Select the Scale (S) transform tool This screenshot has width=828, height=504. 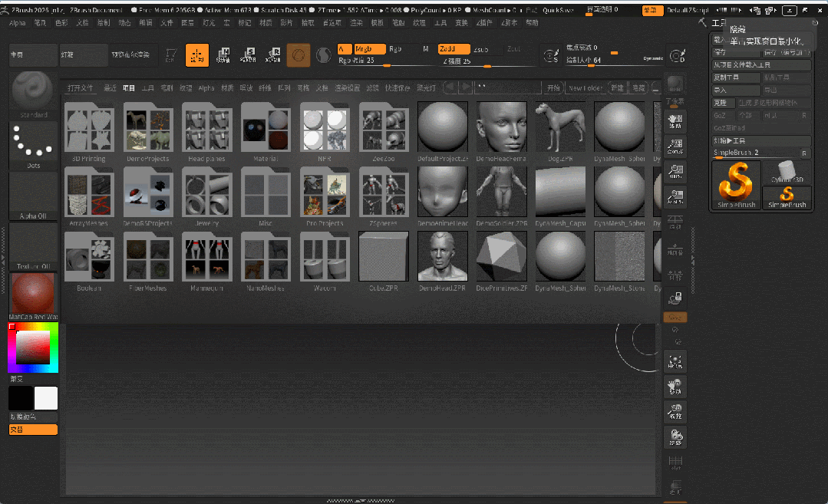248,55
